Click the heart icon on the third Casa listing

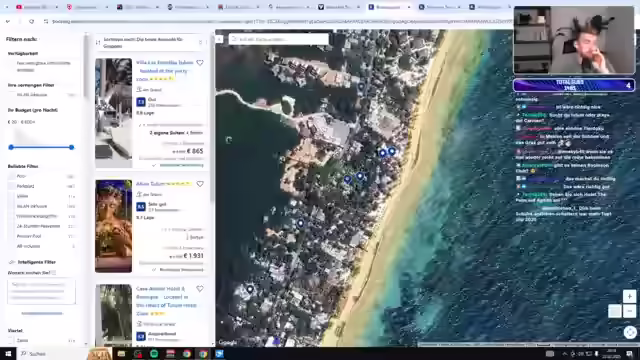pyautogui.click(x=200, y=289)
